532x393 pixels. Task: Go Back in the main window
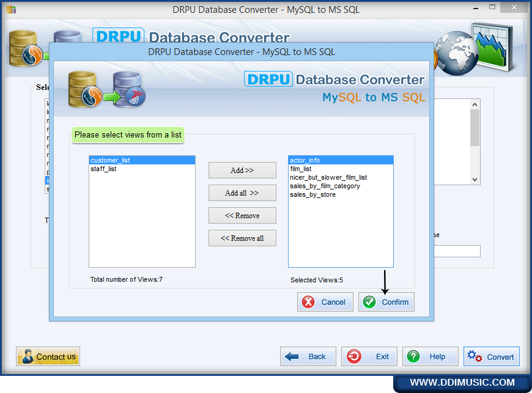pyautogui.click(x=308, y=356)
